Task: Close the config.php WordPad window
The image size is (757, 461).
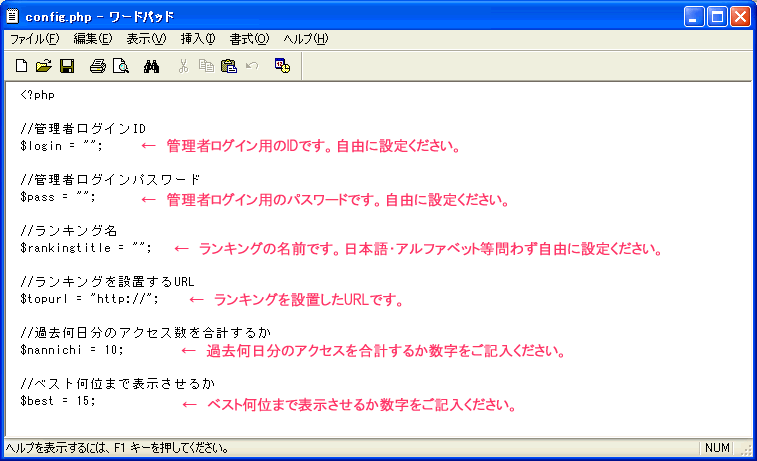Action: (x=740, y=17)
